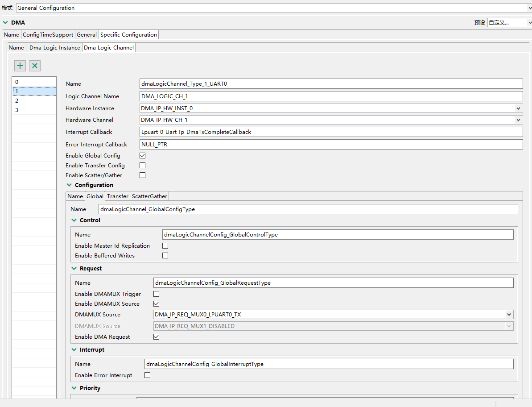Open the General Configuration mode dropdown

pyautogui.click(x=272, y=8)
